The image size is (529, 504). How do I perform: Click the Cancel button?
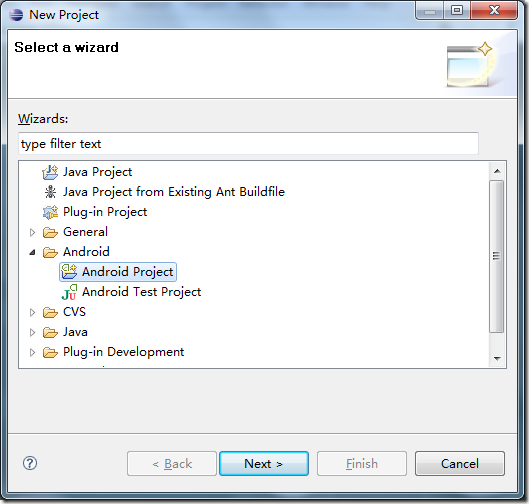pos(460,464)
